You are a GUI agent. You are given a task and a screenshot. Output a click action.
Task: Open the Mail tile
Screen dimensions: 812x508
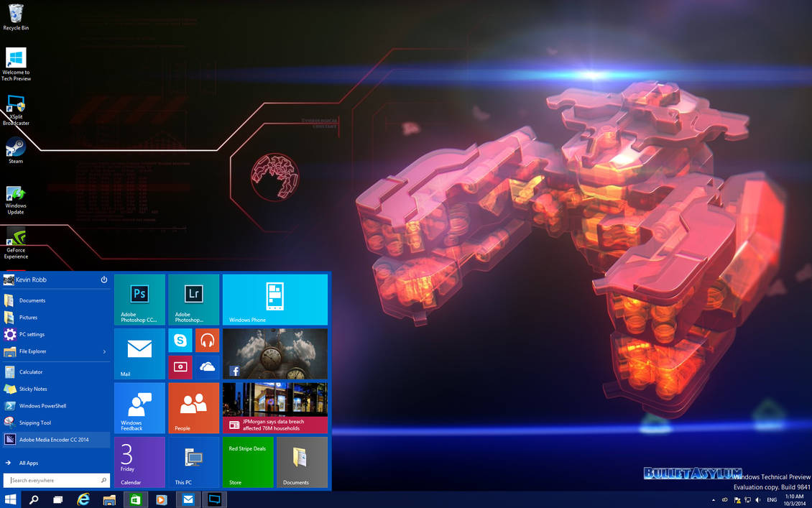pyautogui.click(x=139, y=354)
